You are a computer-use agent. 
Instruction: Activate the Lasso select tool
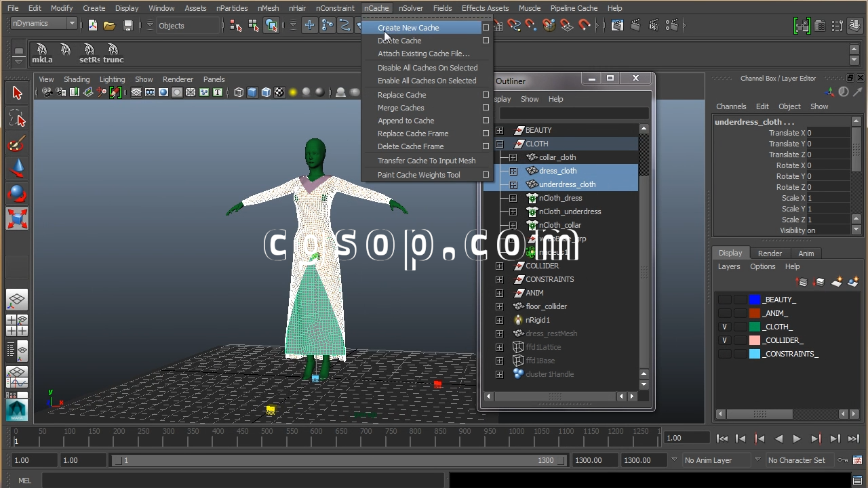17,119
